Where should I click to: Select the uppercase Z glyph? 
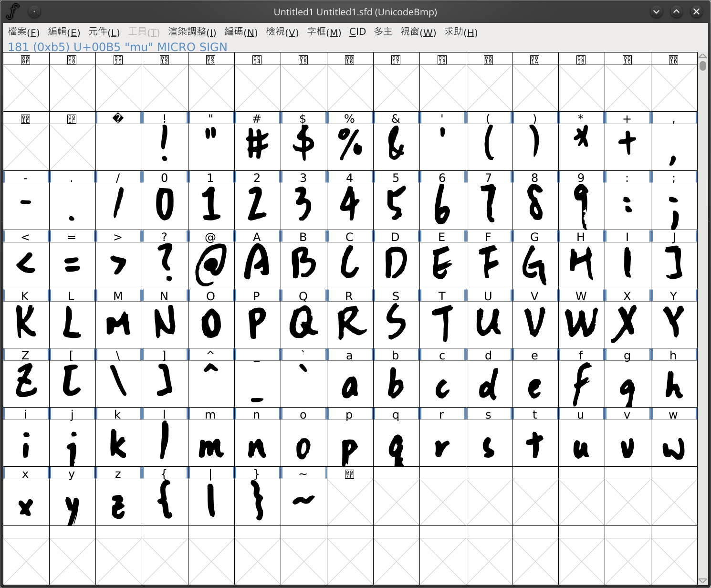click(x=26, y=384)
